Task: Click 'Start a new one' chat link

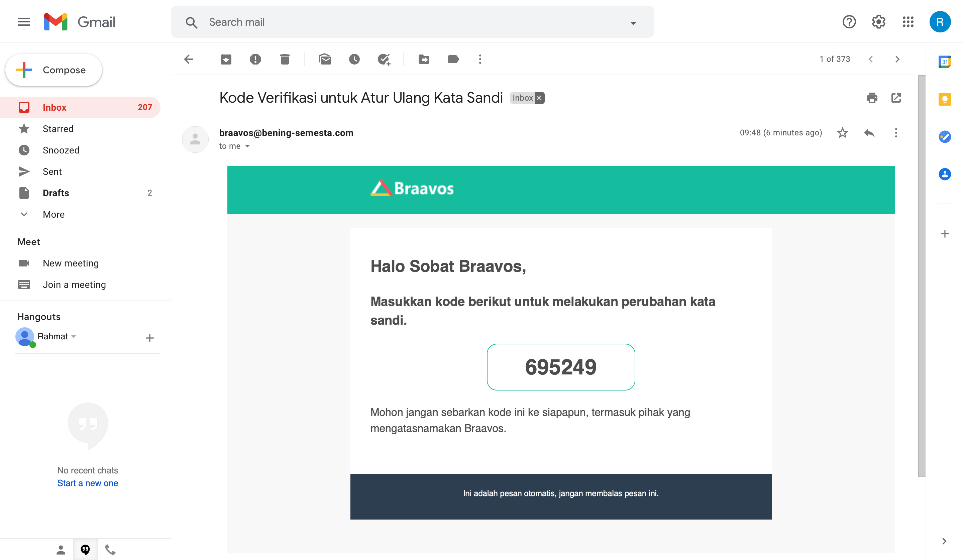Action: tap(88, 483)
